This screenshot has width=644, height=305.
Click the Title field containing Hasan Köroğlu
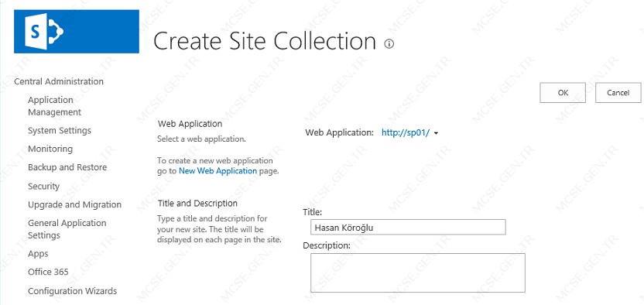point(408,227)
